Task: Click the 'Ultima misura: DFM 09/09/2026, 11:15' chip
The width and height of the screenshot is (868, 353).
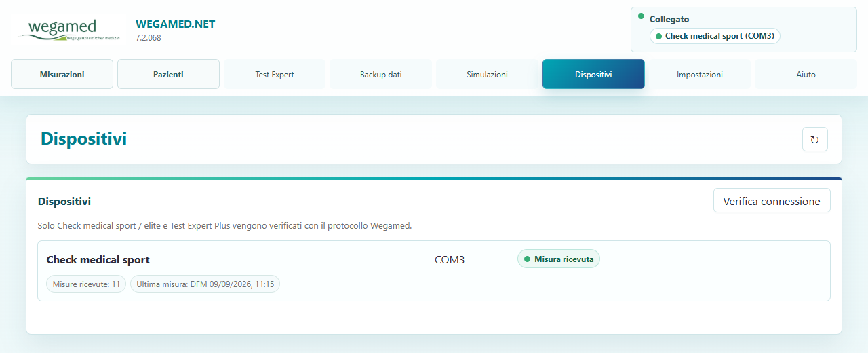Action: 205,284
